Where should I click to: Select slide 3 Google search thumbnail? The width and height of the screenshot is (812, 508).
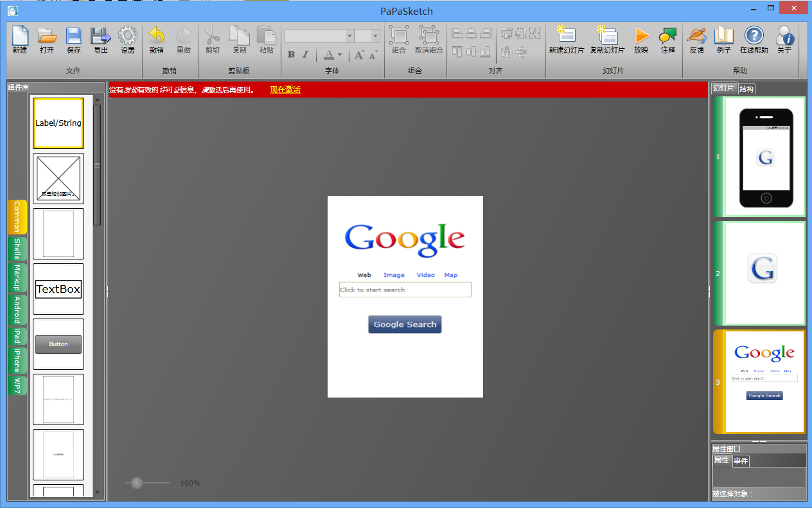coord(759,382)
